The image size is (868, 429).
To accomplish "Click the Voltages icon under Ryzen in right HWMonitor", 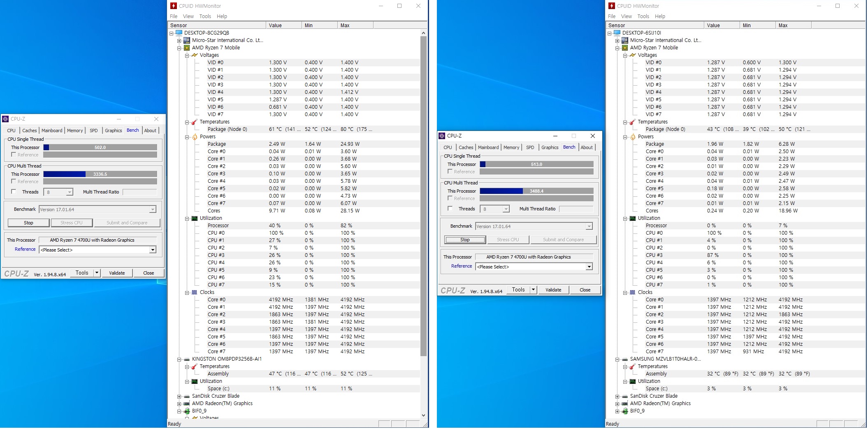I will coord(633,55).
